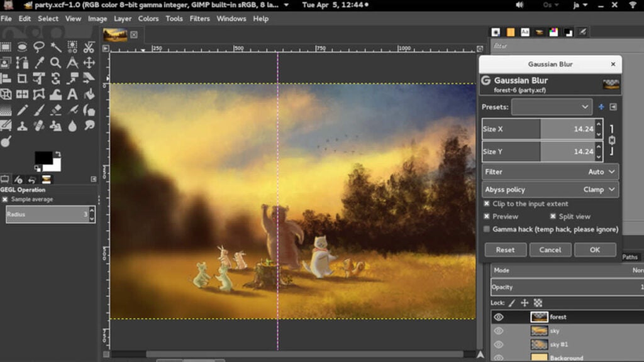Click the Opacity slider in Layers panel
This screenshot has width=644, height=362.
566,287
